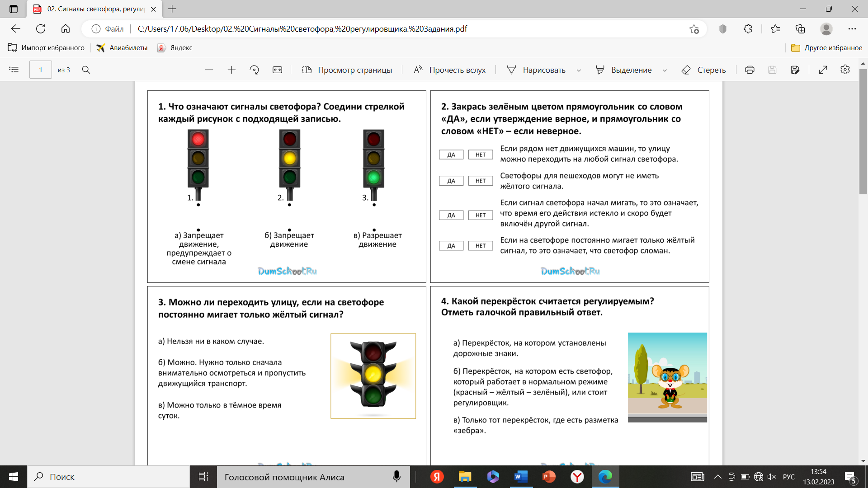Open the user profile avatar
This screenshot has width=868, height=488.
point(826,29)
